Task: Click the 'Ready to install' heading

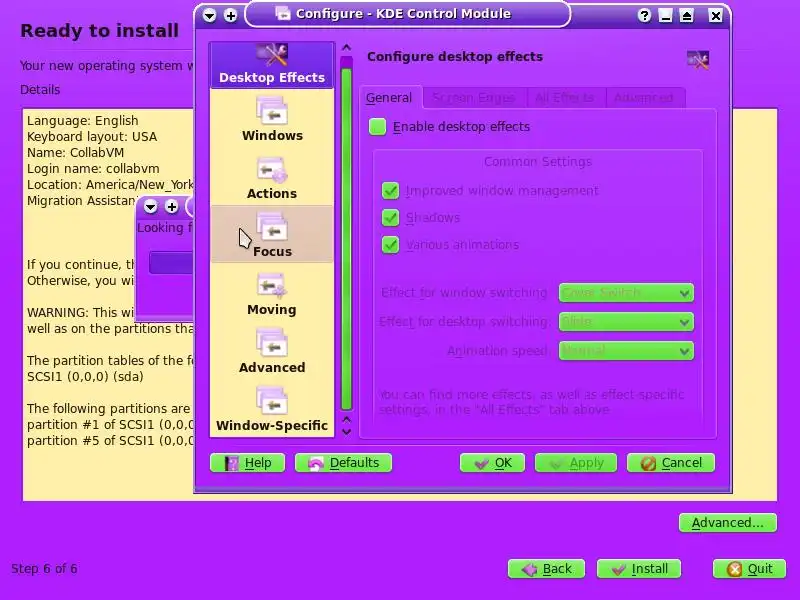Action: click(x=99, y=31)
